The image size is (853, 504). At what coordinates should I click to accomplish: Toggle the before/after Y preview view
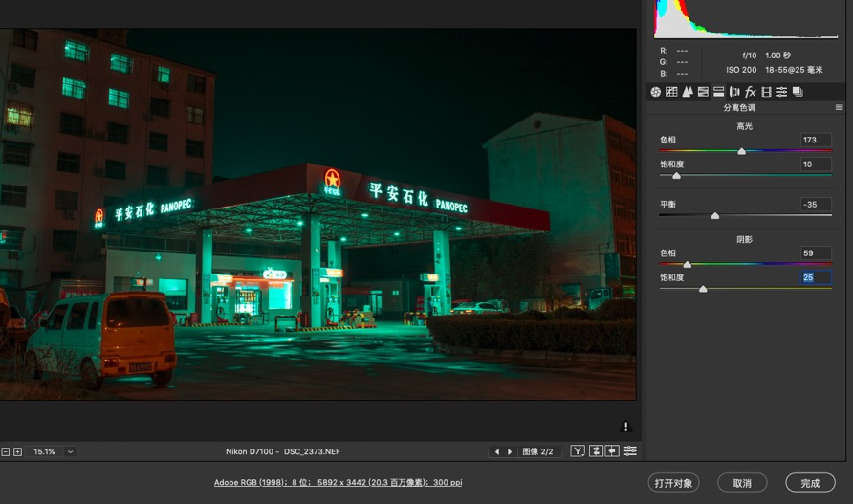pos(578,451)
